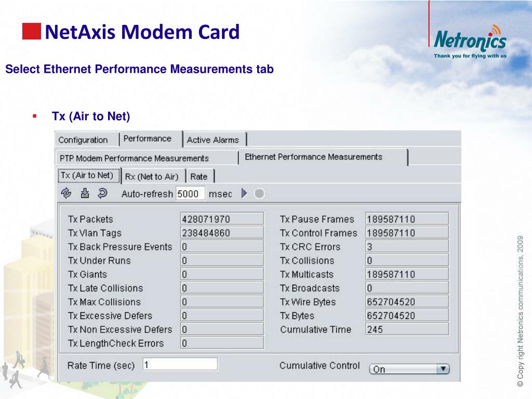Click the Tx LengthCheck Errors value field

[222, 343]
